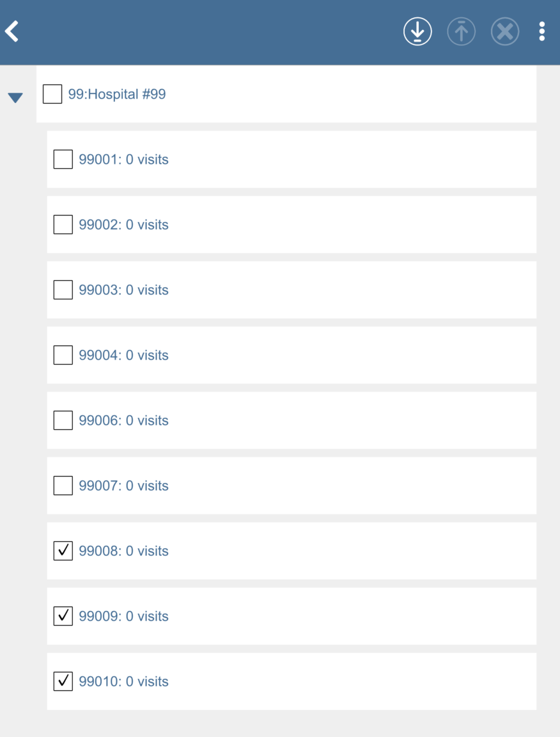
Task: Open the three-dot overflow menu
Action: point(541,31)
